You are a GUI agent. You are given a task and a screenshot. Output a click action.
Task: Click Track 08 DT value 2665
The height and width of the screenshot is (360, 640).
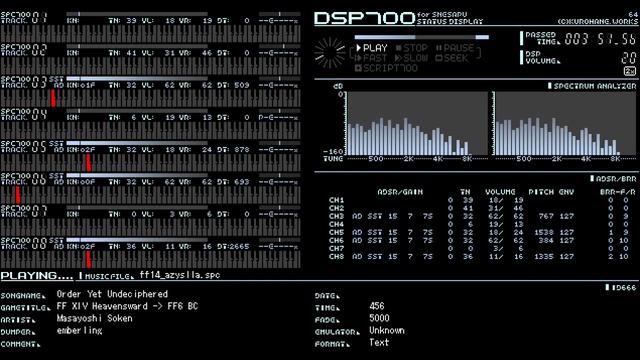click(240, 247)
